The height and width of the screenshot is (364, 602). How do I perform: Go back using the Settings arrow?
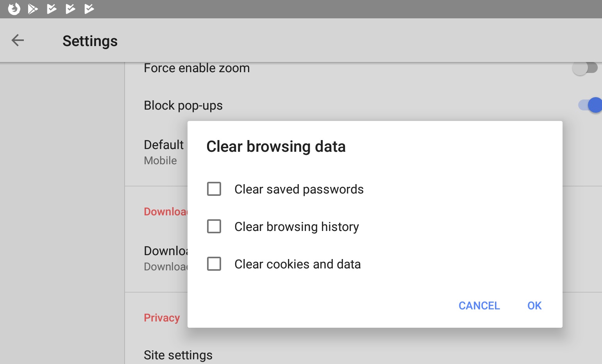pyautogui.click(x=18, y=40)
